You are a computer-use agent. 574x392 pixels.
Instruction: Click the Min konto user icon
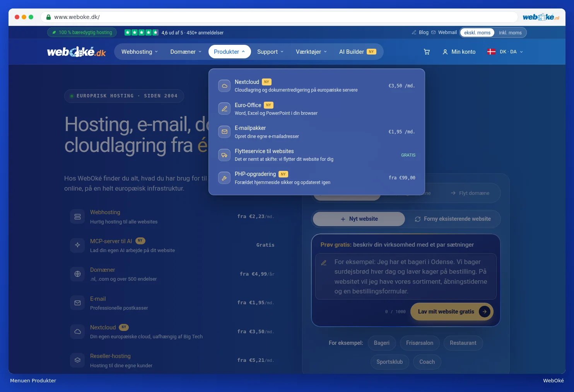coord(445,52)
